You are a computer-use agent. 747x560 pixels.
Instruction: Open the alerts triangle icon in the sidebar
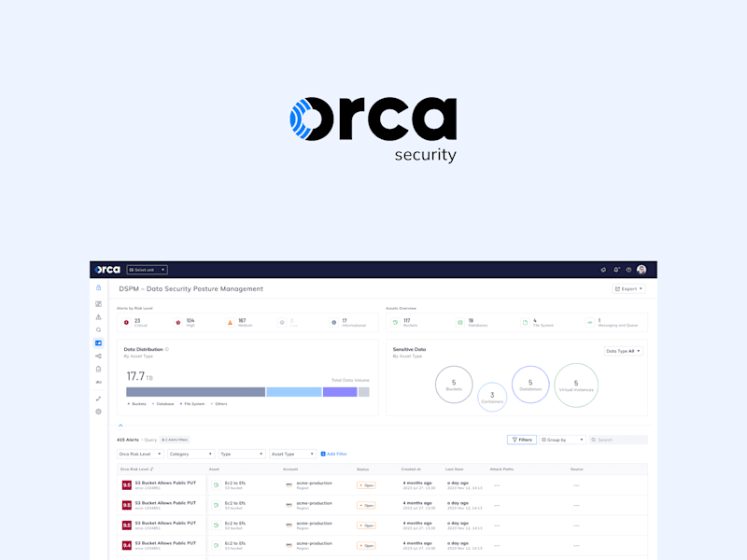point(99,317)
